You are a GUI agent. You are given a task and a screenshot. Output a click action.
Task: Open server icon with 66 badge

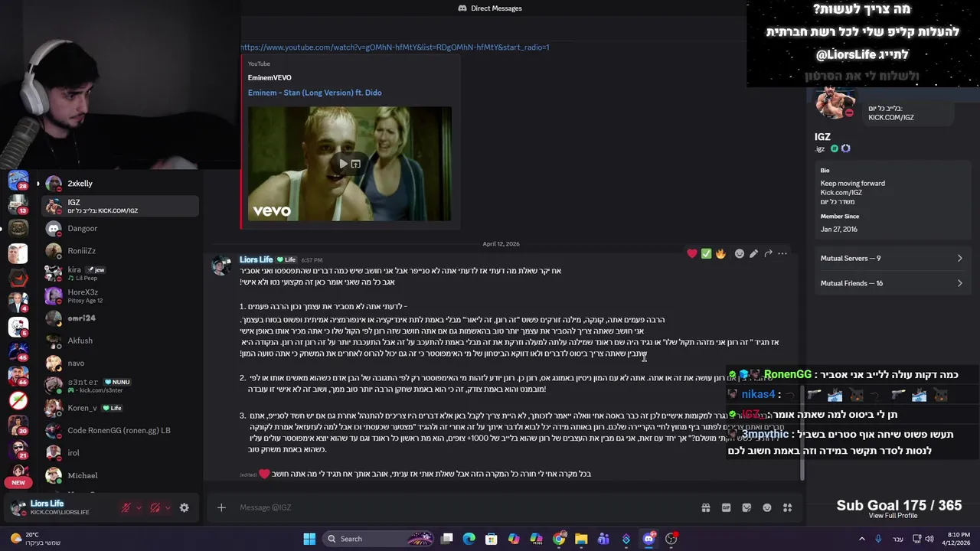click(x=18, y=376)
